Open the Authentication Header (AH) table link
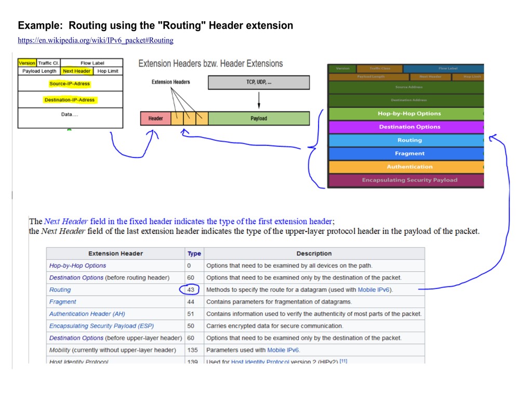532x399 pixels. tap(87, 314)
